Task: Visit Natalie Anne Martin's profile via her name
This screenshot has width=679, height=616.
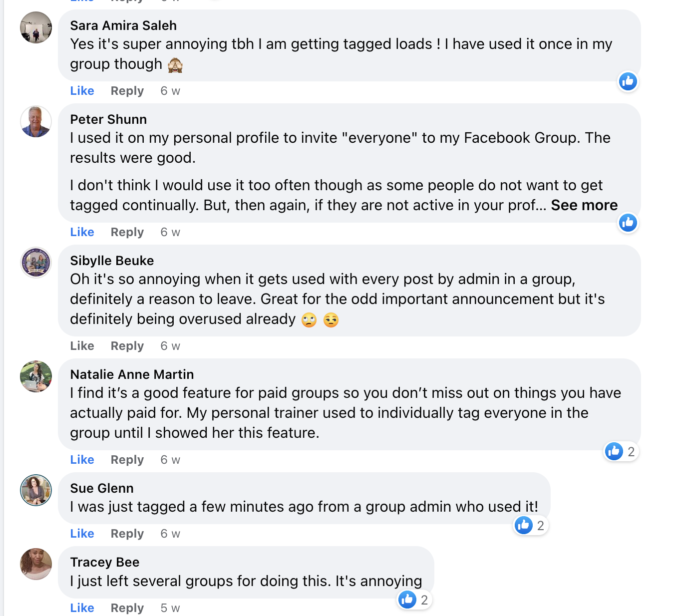Action: click(132, 374)
